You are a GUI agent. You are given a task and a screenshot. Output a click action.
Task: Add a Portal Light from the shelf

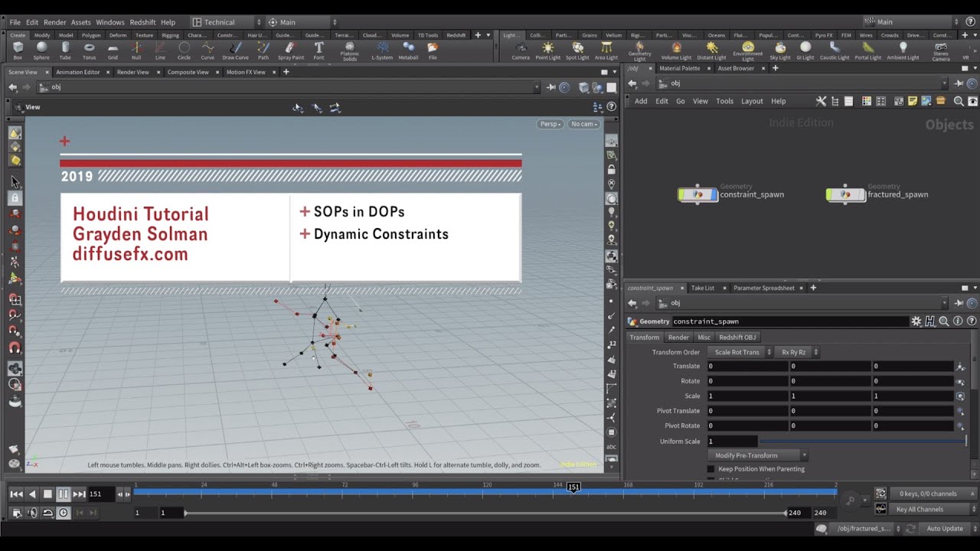[867, 51]
